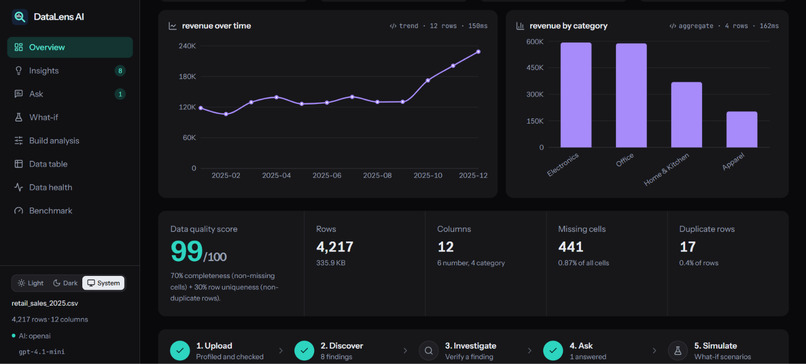Click the Simulate step flask icon
The width and height of the screenshot is (806, 364).
pos(677,351)
